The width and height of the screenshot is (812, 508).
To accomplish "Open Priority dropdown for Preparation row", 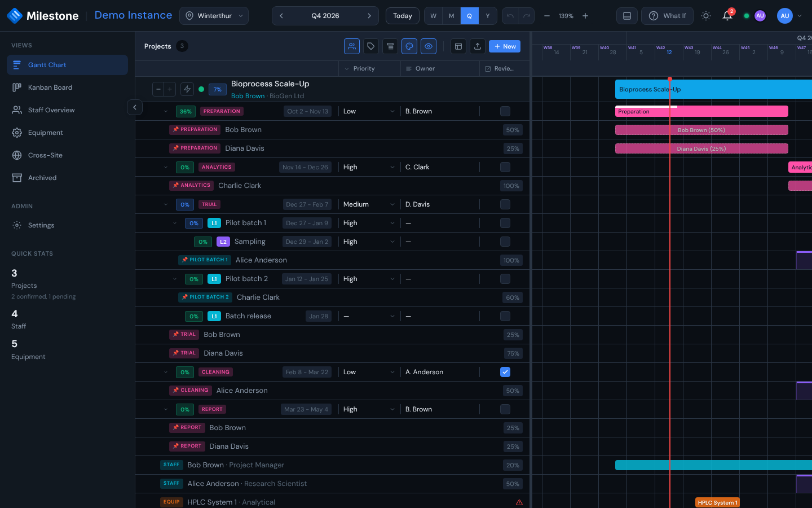I will click(369, 111).
